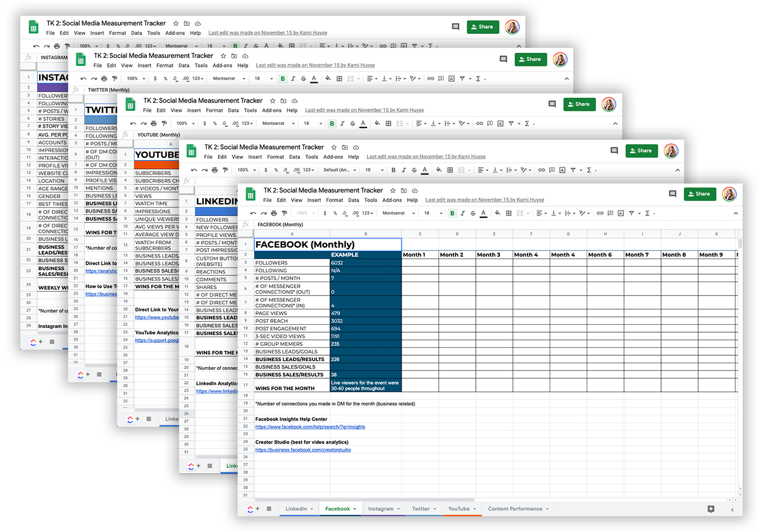
Task: Toggle strikethrough in the YouTube window
Action: (353, 123)
